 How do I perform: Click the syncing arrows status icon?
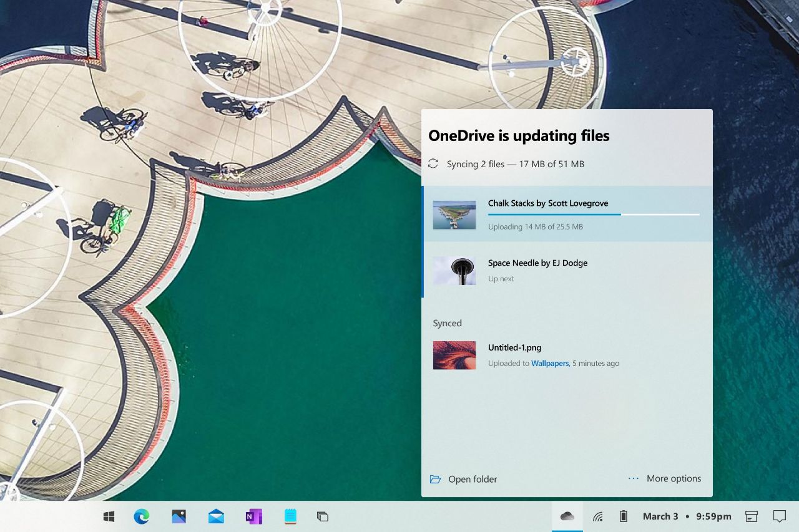[433, 164]
